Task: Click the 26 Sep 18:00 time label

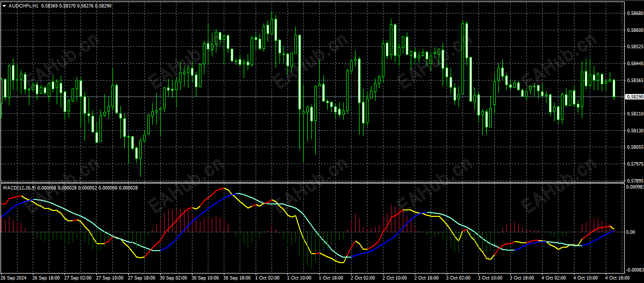Action: (45, 278)
